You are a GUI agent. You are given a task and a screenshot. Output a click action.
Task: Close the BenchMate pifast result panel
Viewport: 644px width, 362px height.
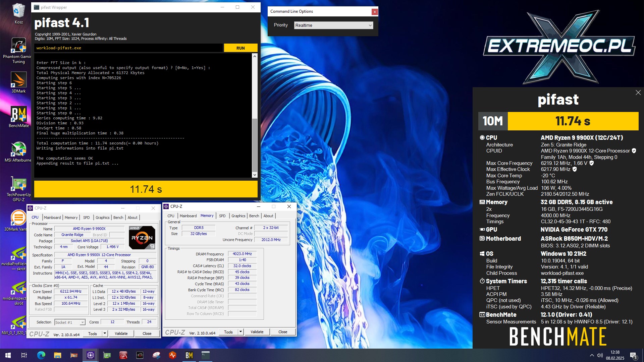[638, 93]
